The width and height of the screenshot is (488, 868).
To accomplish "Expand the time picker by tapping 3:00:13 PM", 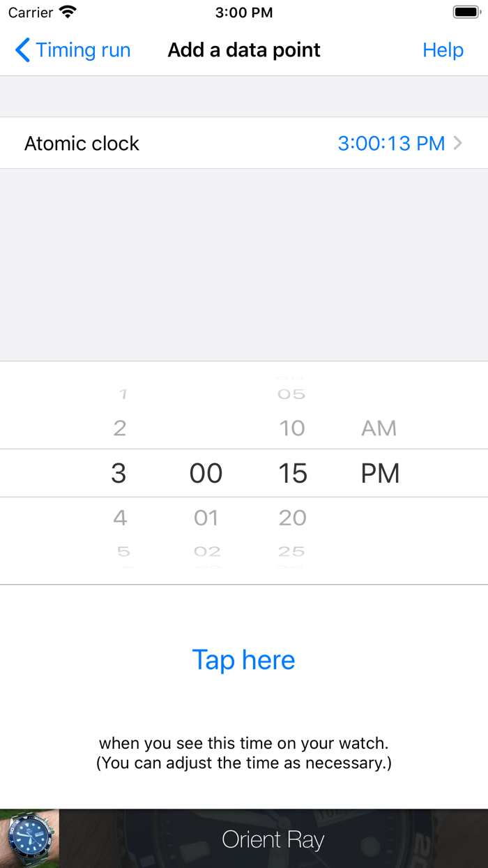I will pyautogui.click(x=392, y=143).
